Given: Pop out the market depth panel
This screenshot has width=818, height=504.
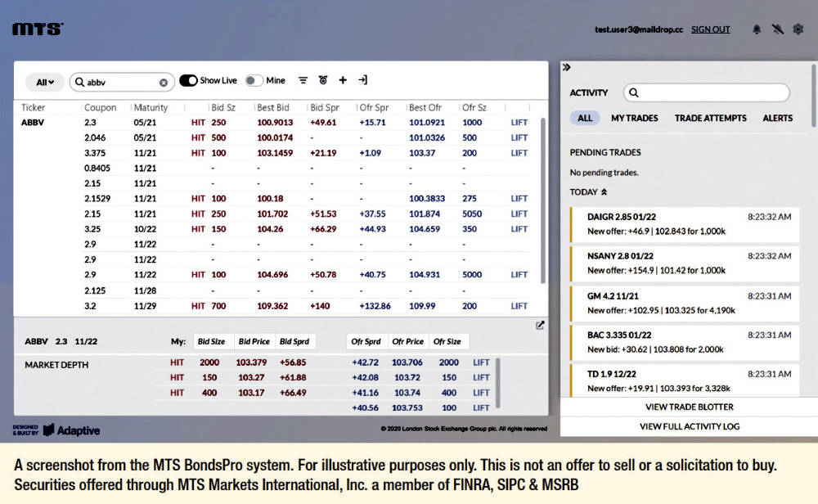Looking at the screenshot, I should click(540, 325).
